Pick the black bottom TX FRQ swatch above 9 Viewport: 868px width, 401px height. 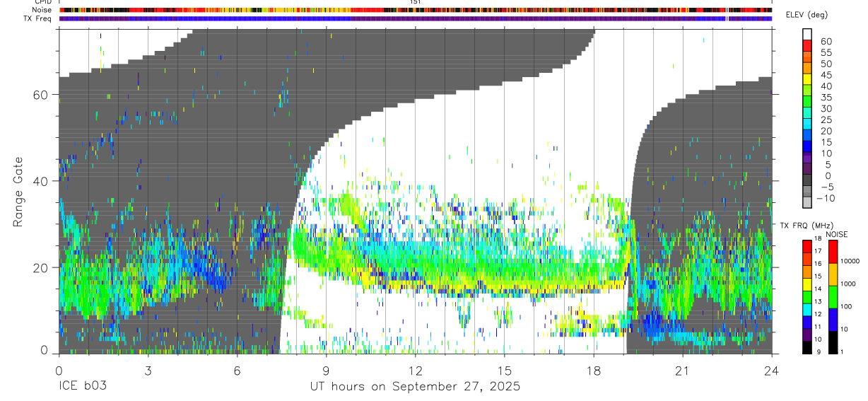point(807,347)
